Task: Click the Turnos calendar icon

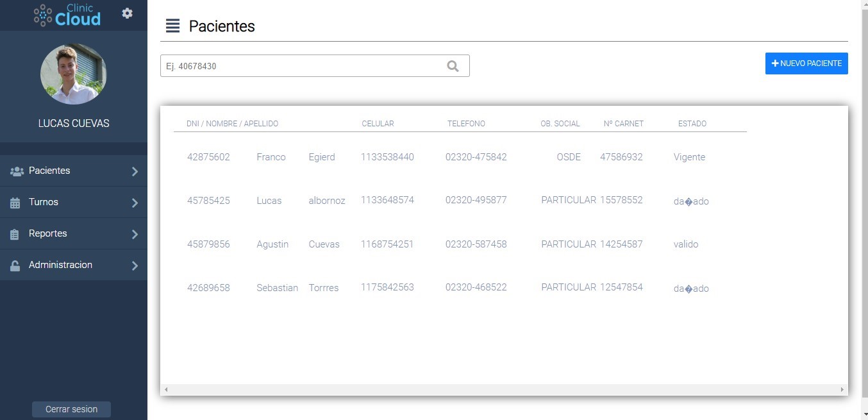Action: (15, 203)
